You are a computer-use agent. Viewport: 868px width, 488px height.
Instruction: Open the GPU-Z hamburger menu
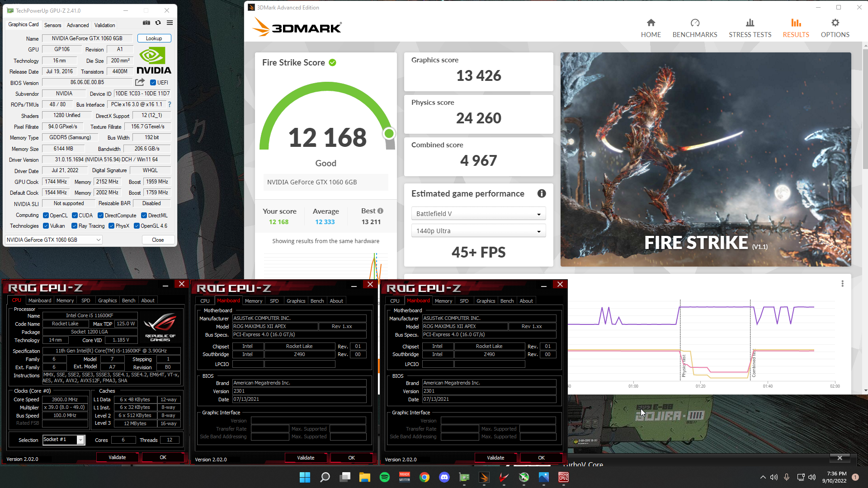tap(170, 23)
